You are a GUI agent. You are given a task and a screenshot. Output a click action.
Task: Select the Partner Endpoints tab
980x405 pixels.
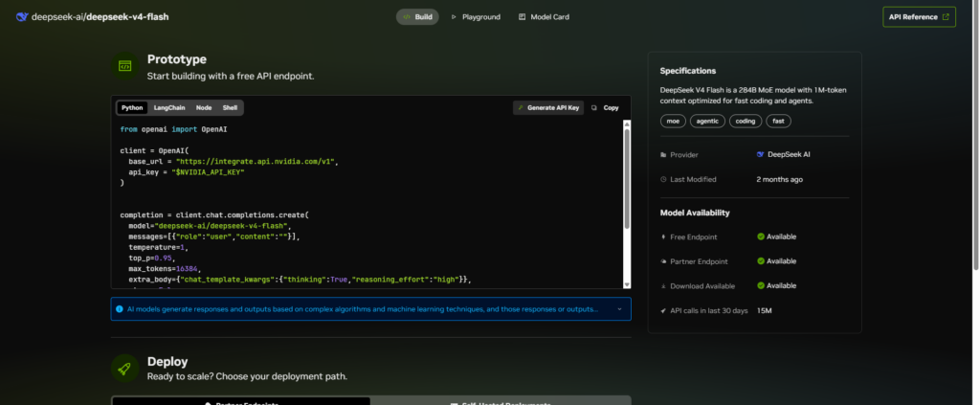pyautogui.click(x=241, y=402)
